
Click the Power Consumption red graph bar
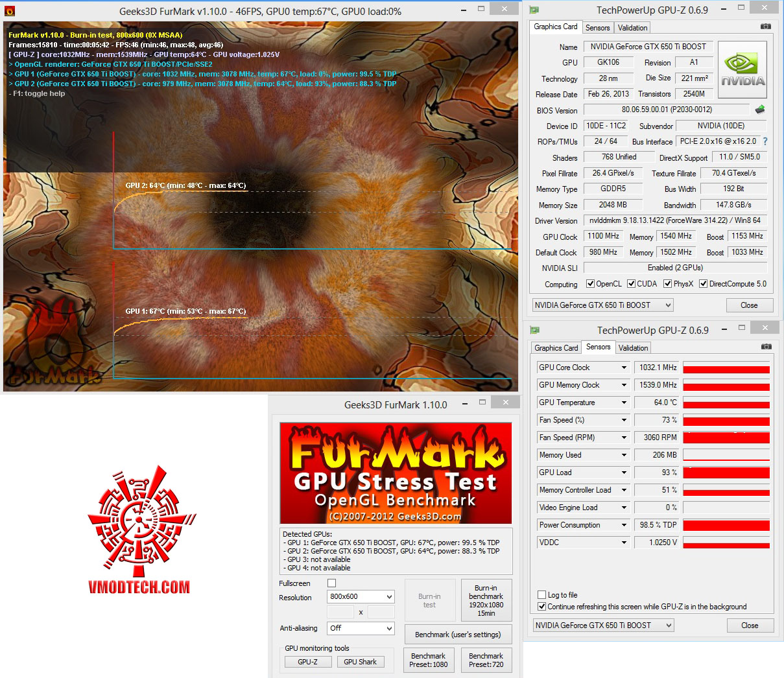(x=726, y=525)
